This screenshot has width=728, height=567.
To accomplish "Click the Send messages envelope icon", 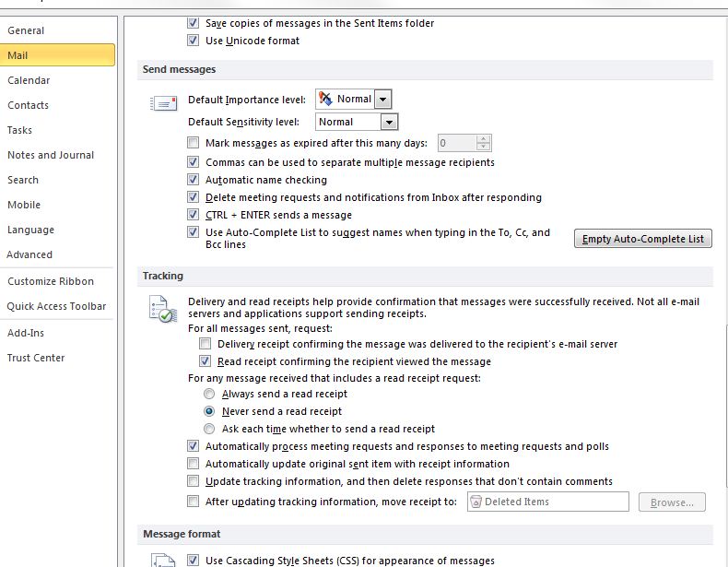I will tap(163, 104).
